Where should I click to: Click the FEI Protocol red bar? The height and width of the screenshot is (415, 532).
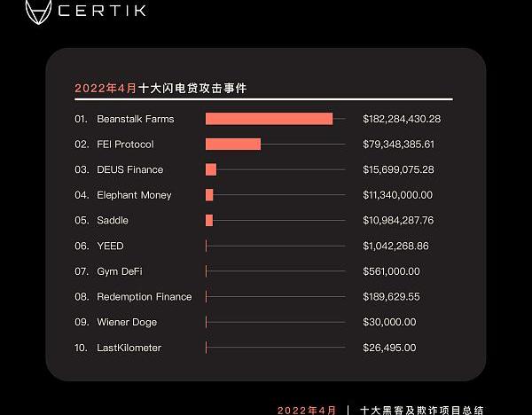232,145
